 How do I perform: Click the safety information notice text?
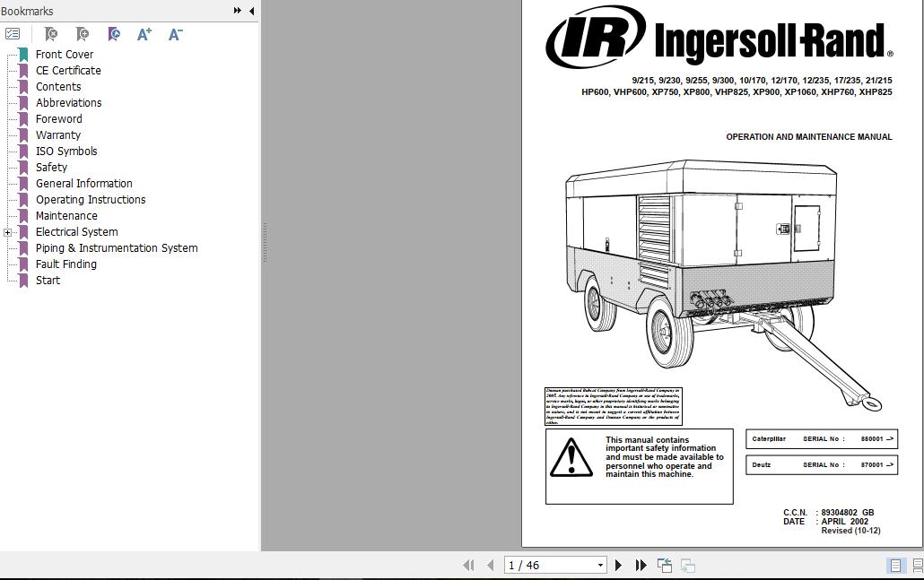(664, 457)
